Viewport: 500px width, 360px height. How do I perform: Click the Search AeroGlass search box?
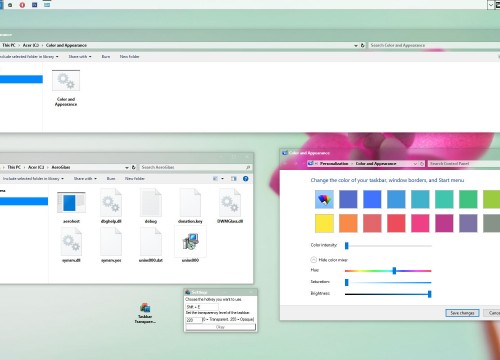[x=195, y=167]
